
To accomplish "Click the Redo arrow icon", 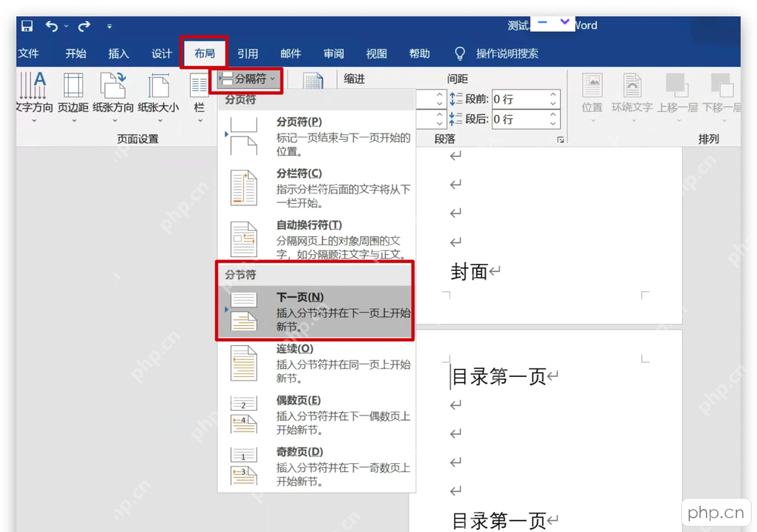I will point(84,26).
